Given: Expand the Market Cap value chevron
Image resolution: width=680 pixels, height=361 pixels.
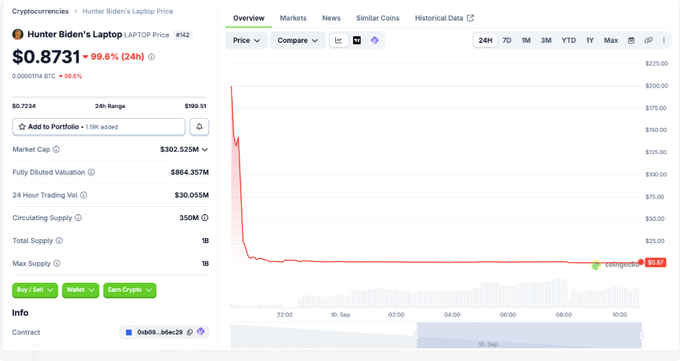Looking at the screenshot, I should click(x=205, y=150).
